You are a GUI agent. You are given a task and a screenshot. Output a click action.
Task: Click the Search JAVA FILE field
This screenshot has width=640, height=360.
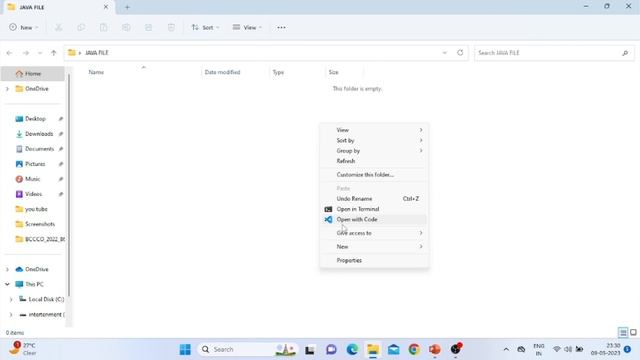coord(554,53)
